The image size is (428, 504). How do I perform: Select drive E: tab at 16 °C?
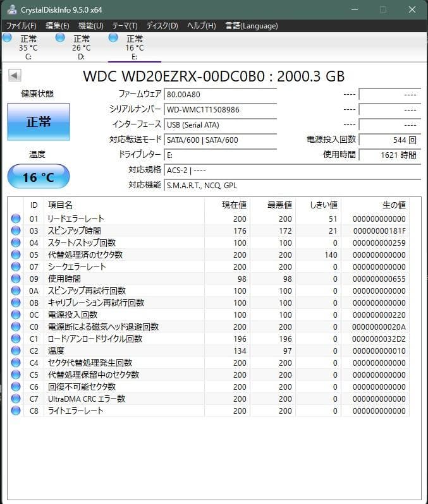tap(134, 47)
